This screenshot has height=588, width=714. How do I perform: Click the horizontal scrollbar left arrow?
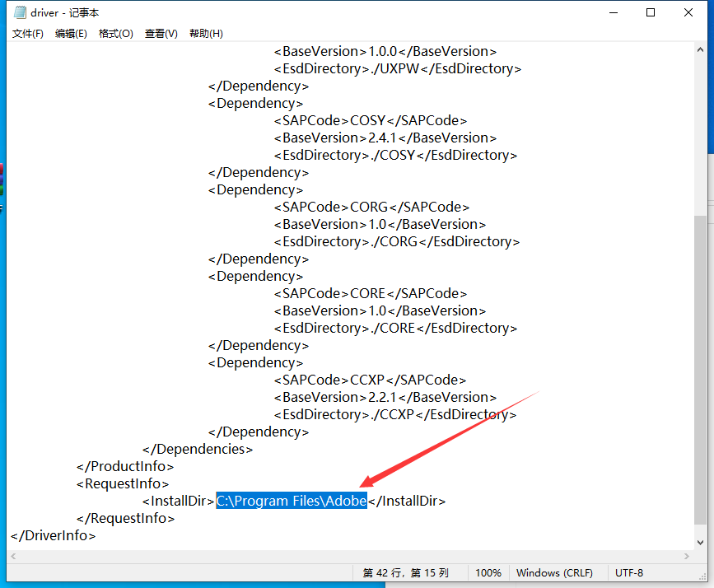pos(14,556)
